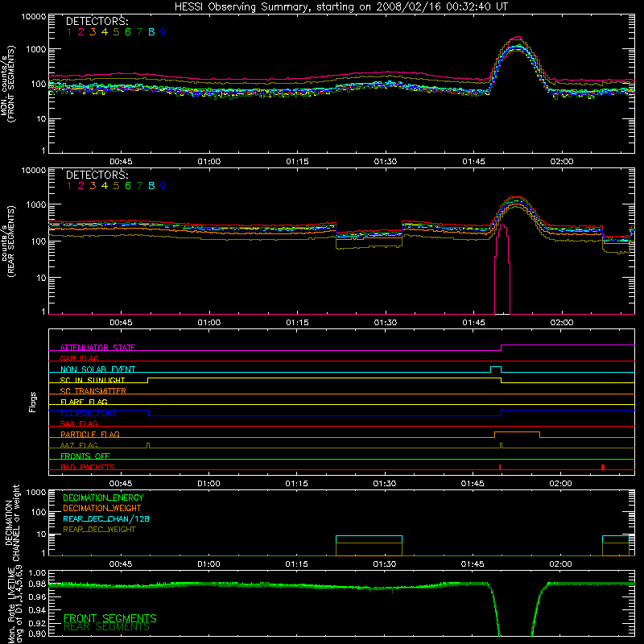This screenshot has width=644, height=644.
Task: Select detector 1 number in rear-segments legend
Action: point(69,186)
